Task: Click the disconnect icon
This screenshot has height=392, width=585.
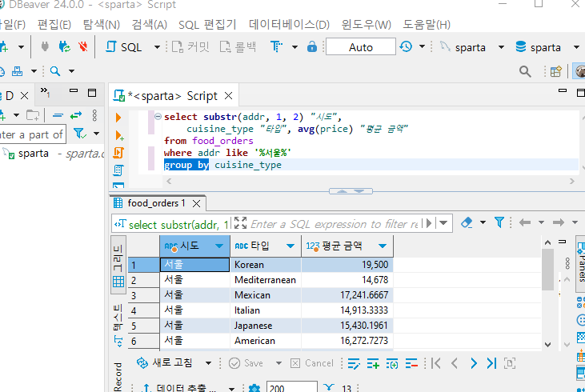Action: [x=82, y=47]
